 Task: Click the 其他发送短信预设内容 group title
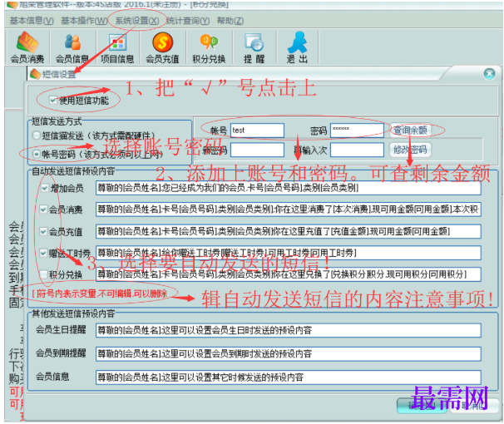(73, 313)
